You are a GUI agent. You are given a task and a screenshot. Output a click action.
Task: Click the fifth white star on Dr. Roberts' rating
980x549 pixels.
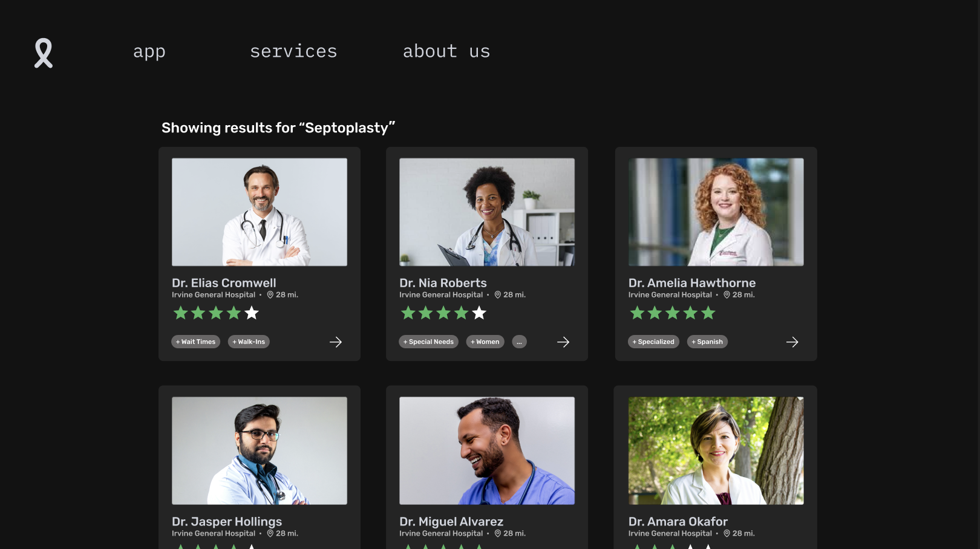click(x=479, y=313)
